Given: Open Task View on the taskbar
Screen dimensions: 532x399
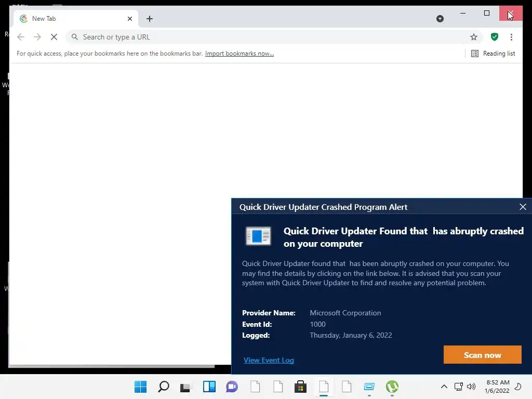Looking at the screenshot, I should pos(186,387).
